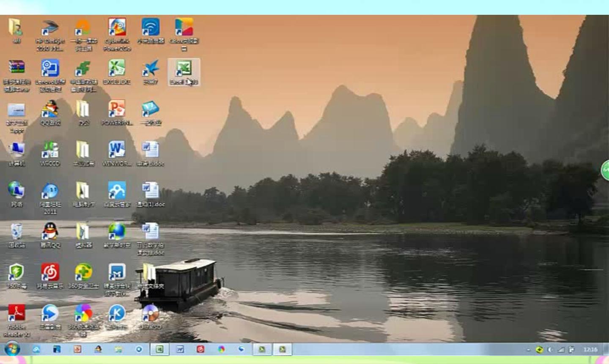
Task: Show hidden system tray icons
Action: click(528, 350)
